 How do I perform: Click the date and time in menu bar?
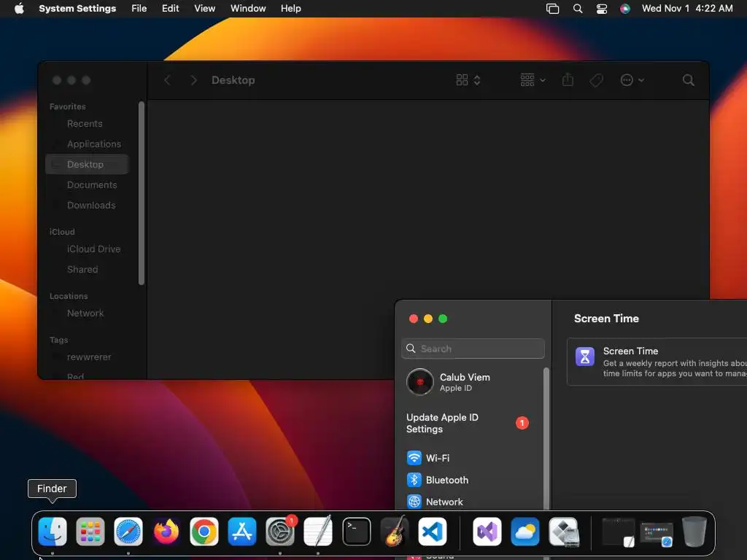click(687, 9)
